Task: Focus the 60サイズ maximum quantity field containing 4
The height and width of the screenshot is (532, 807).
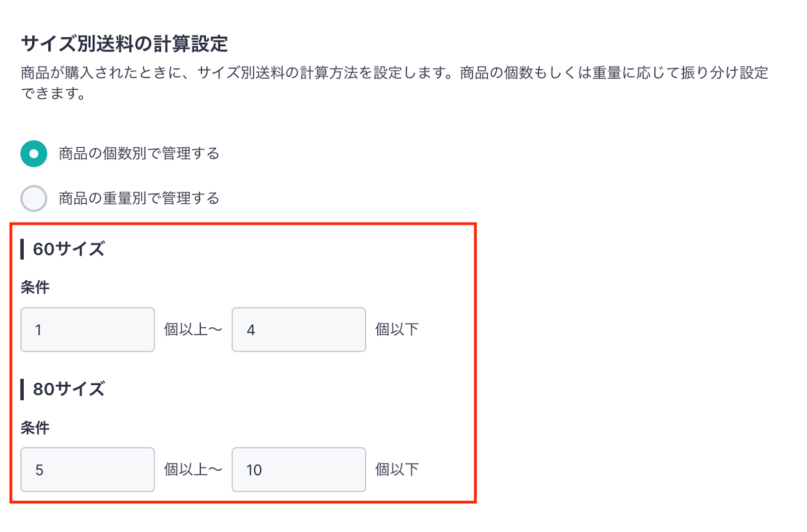Action: pos(299,329)
